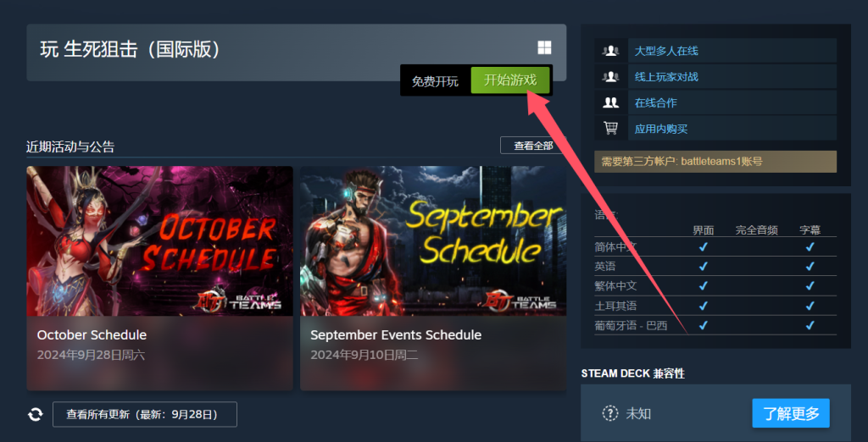The image size is (868, 442).
Task: Open the 在线合作 category link
Action: coord(655,103)
